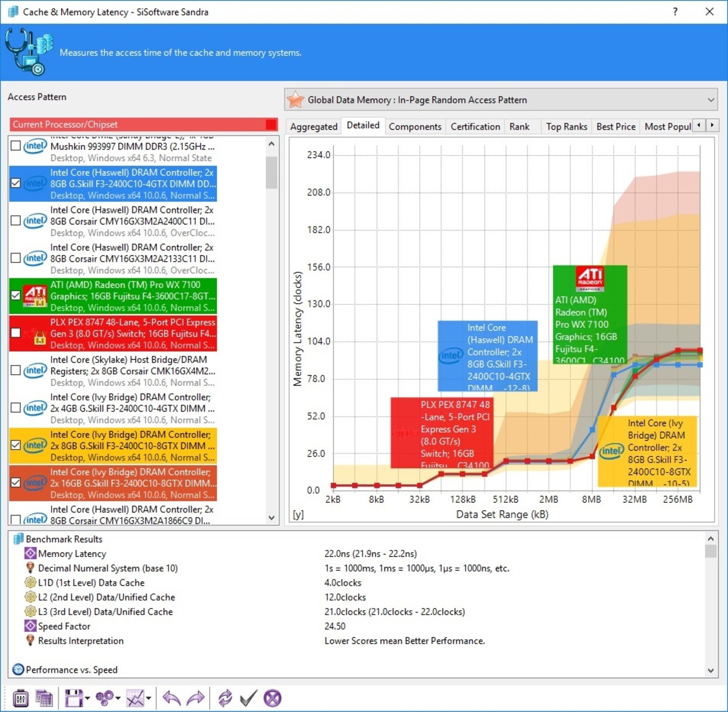Viewport: 728px width, 712px height.
Task: Click the Haswell blue label on chart
Action: 487,356
